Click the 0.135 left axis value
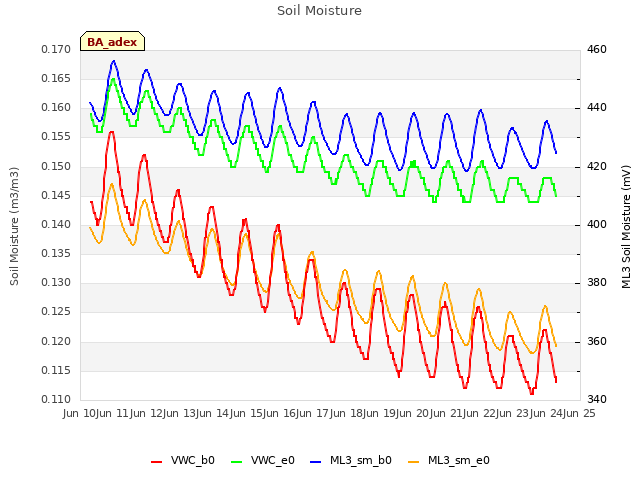Viewport: 640px width, 480px height. (x=56, y=253)
